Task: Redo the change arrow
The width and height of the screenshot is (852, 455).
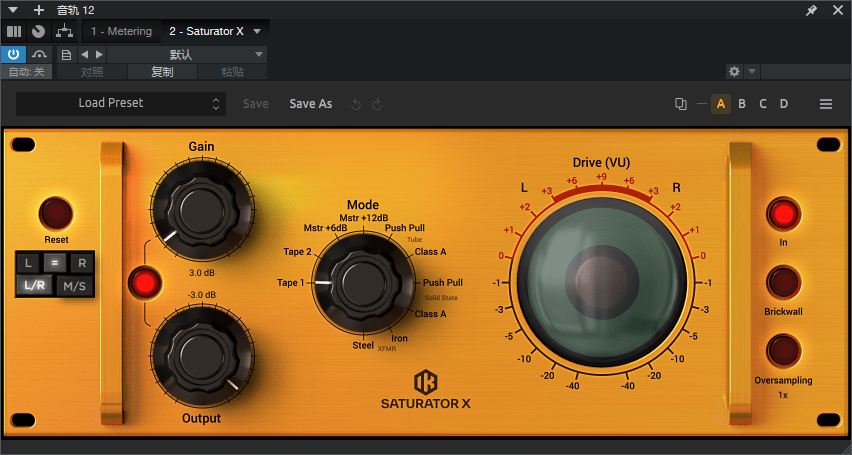Action: point(377,104)
